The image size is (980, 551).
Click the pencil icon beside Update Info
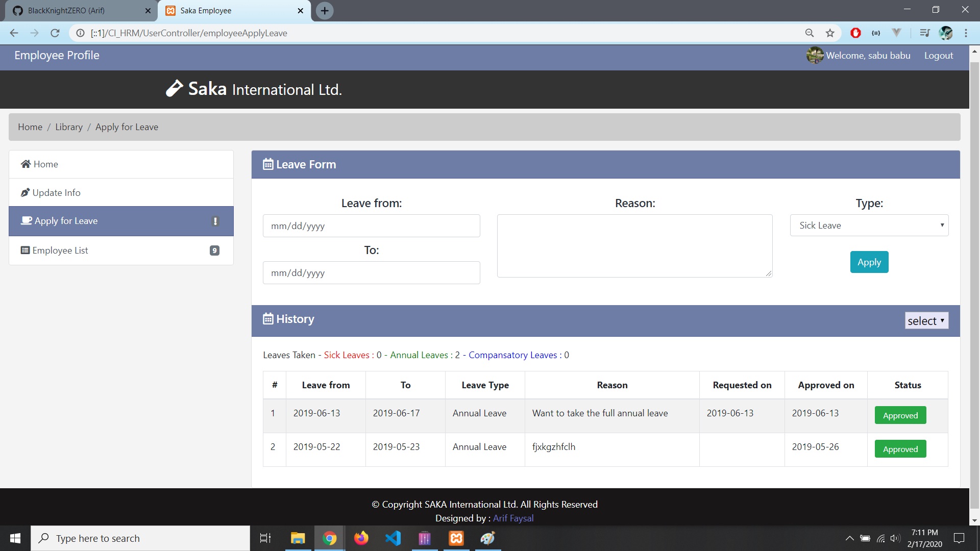pos(25,192)
